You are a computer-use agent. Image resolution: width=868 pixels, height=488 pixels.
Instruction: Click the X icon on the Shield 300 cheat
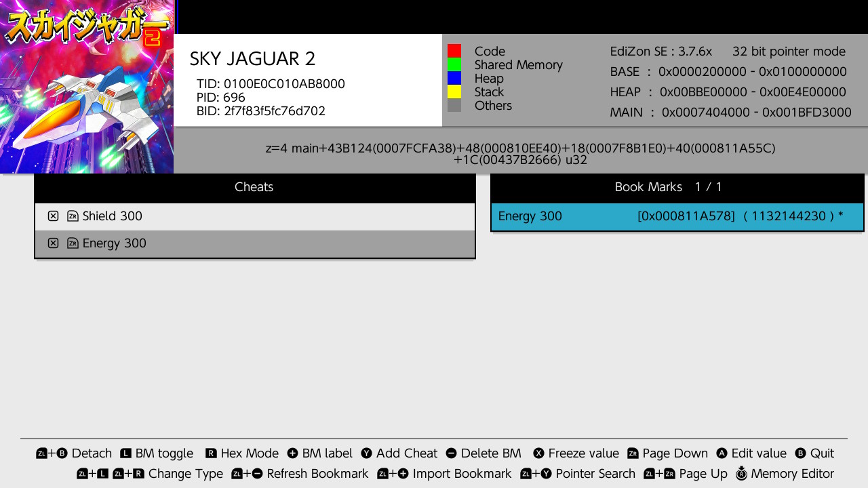point(53,216)
